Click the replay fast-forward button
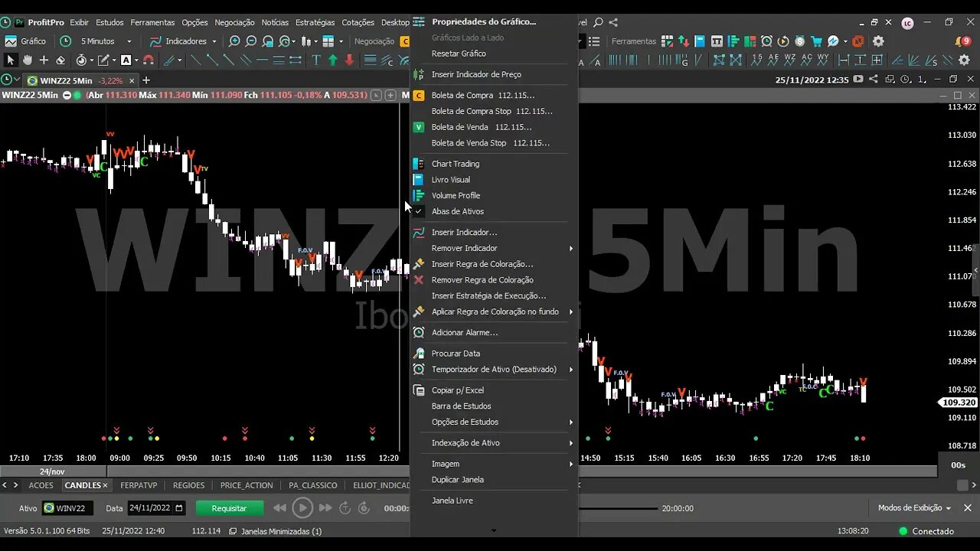Viewport: 980px width, 551px height. tap(325, 507)
